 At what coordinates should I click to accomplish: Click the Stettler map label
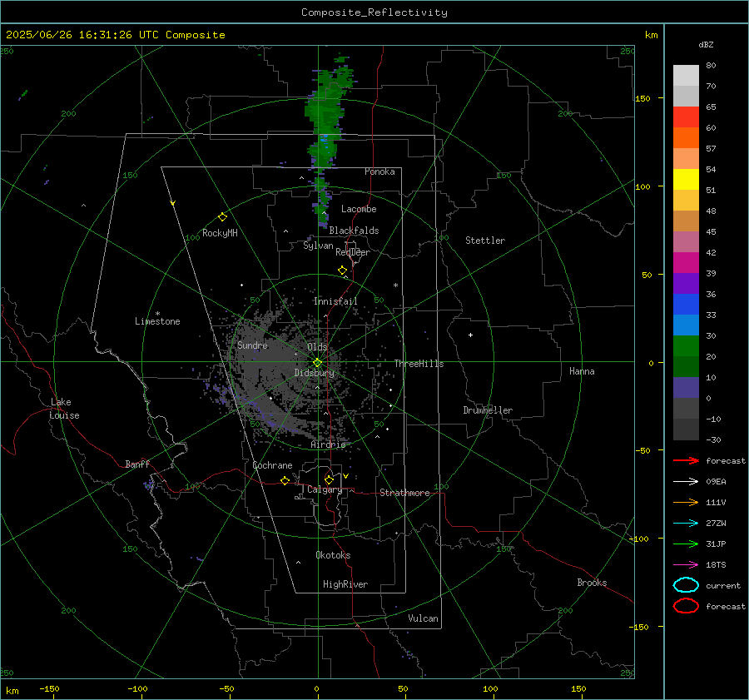[485, 241]
